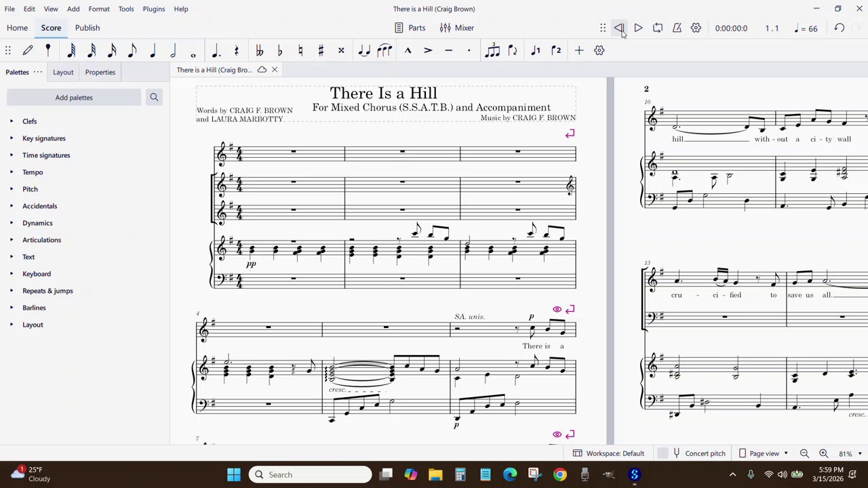Toggle the tie on selected note
The width and height of the screenshot is (868, 488).
(364, 50)
